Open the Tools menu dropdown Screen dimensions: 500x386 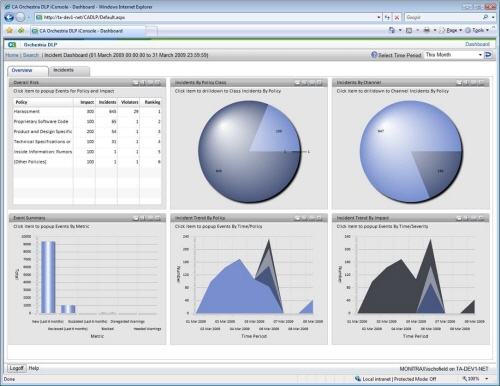coord(477,30)
